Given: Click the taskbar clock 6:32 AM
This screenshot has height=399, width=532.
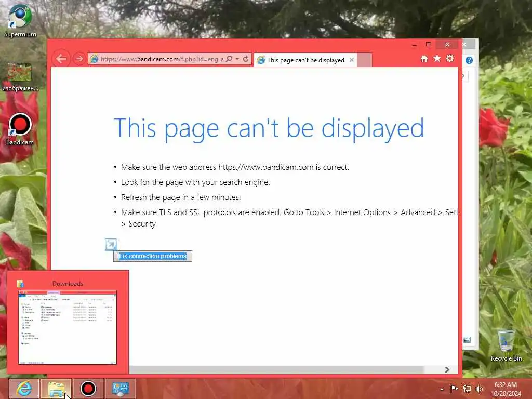Looking at the screenshot, I should pos(506,385).
